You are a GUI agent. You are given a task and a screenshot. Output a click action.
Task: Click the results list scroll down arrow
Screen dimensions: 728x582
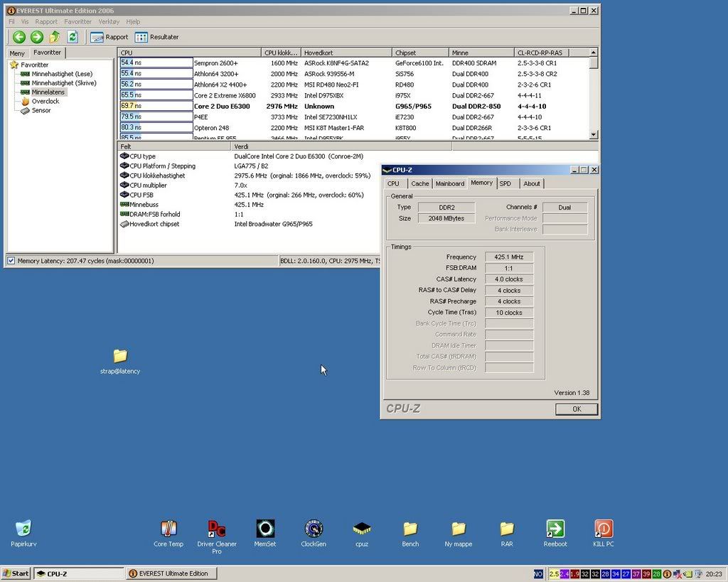coord(594,134)
